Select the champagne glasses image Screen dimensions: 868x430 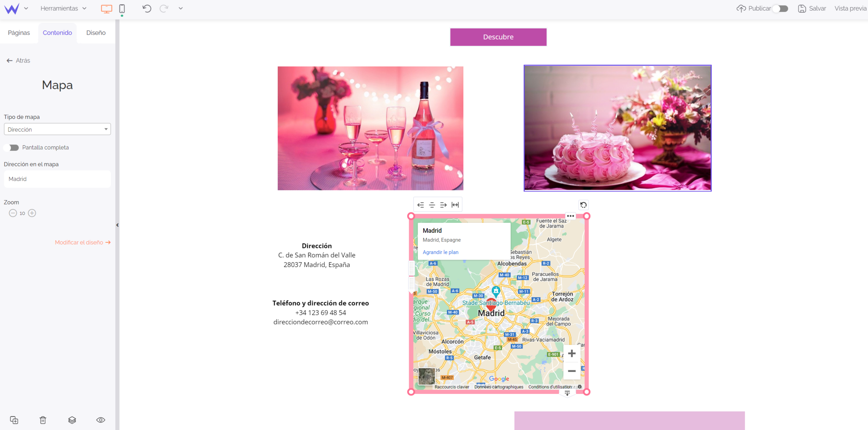[x=370, y=128]
